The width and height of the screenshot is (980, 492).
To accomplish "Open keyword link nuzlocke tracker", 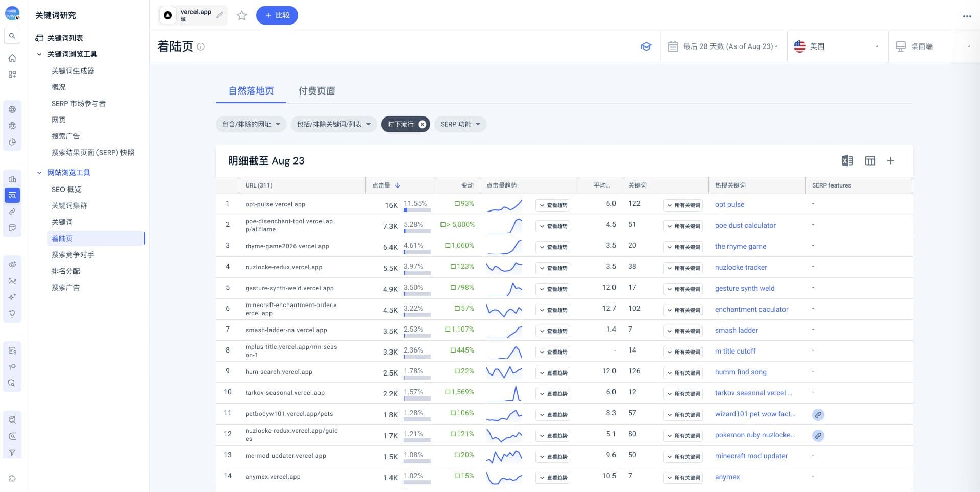I will [x=741, y=267].
